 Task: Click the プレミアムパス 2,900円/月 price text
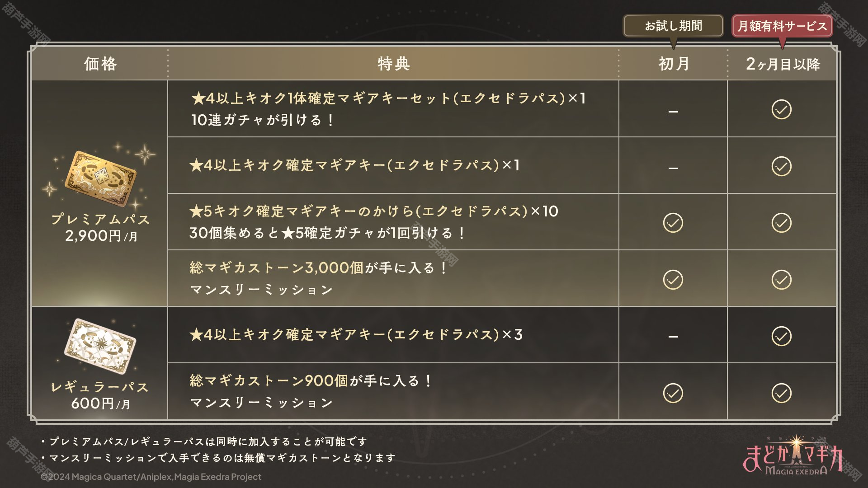click(101, 228)
